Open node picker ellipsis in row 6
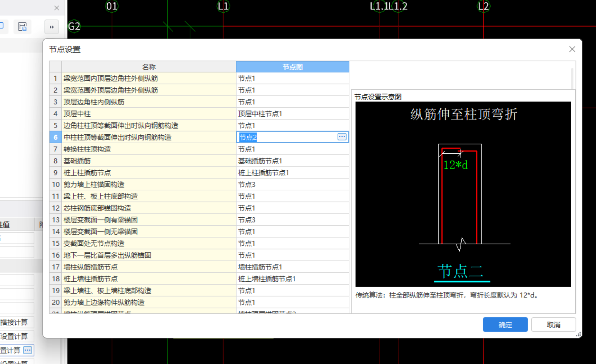 pos(342,137)
